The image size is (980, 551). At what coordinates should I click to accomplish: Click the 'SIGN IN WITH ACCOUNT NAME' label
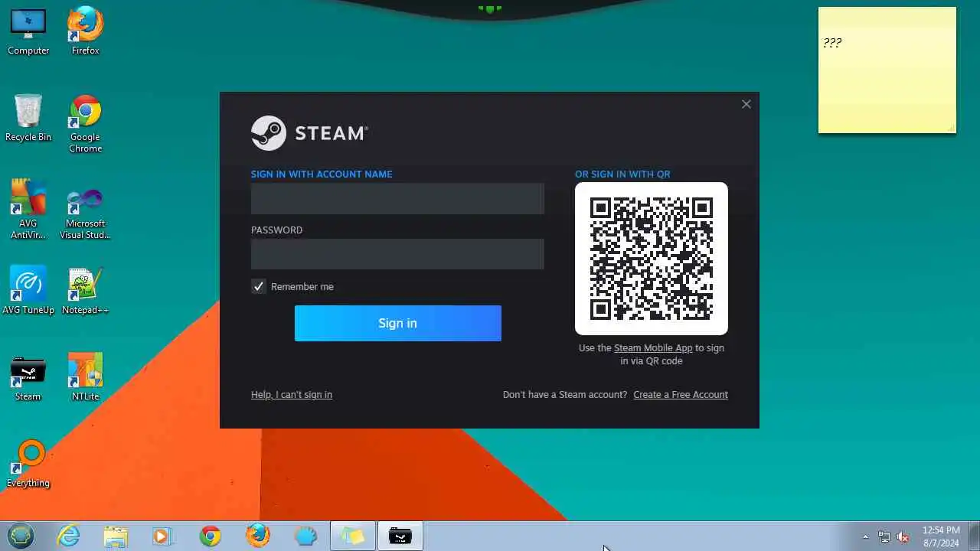pos(322,174)
